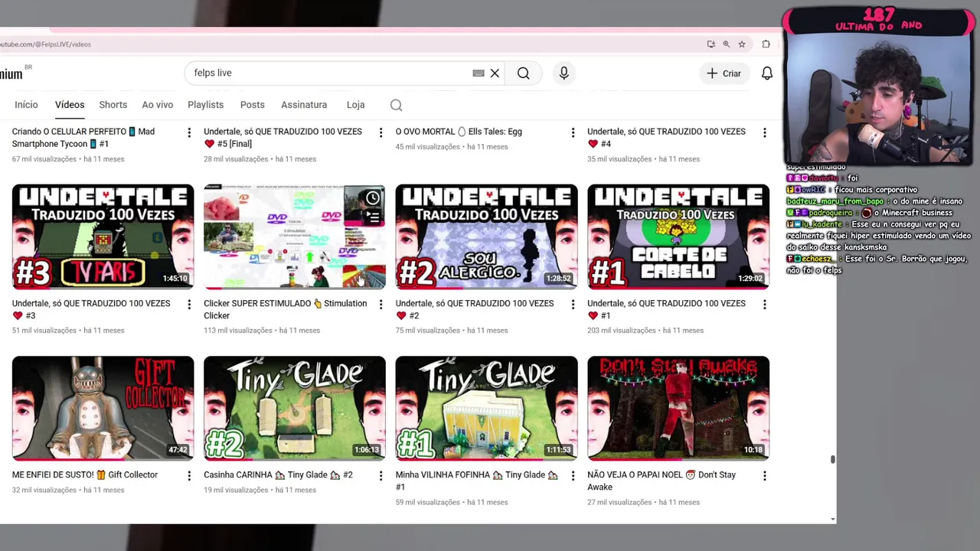Open 'Criando O CELULAR PERFEITO' video title

83,138
